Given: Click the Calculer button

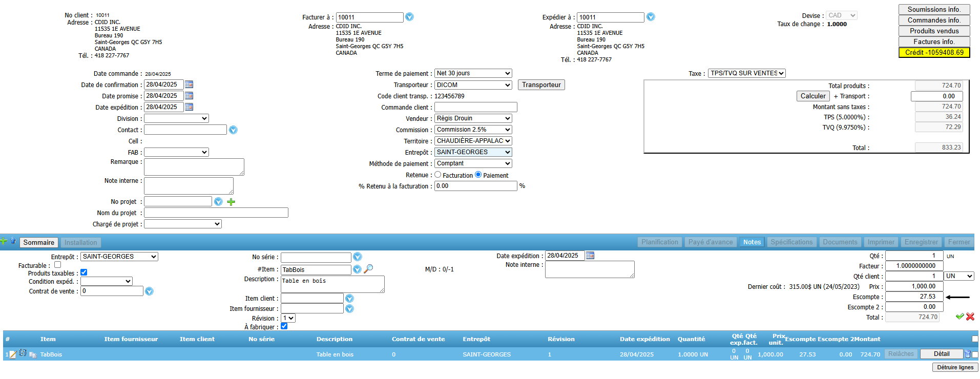Looking at the screenshot, I should click(812, 96).
